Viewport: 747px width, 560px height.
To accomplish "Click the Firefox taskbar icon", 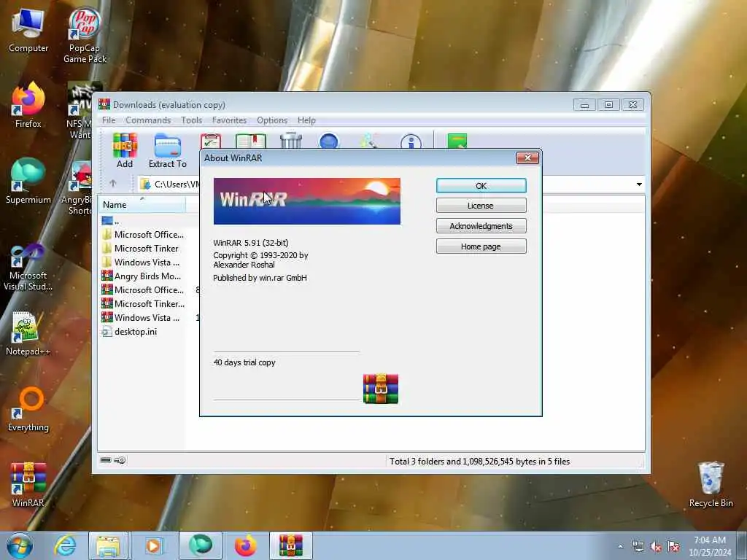I will pos(245,545).
